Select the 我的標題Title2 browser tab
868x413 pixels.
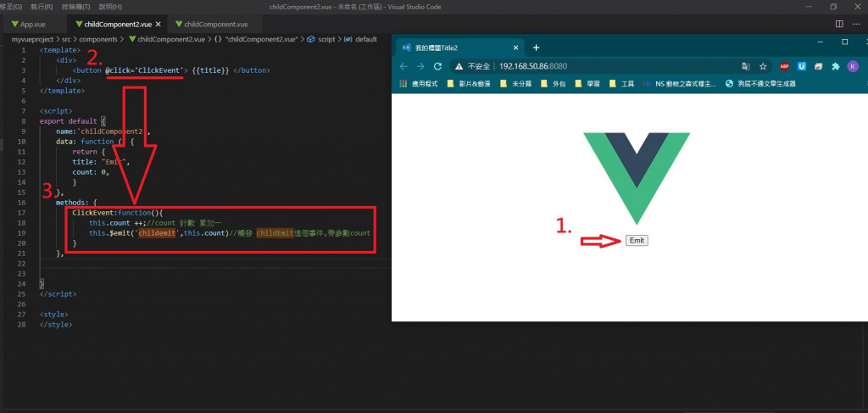pos(459,47)
